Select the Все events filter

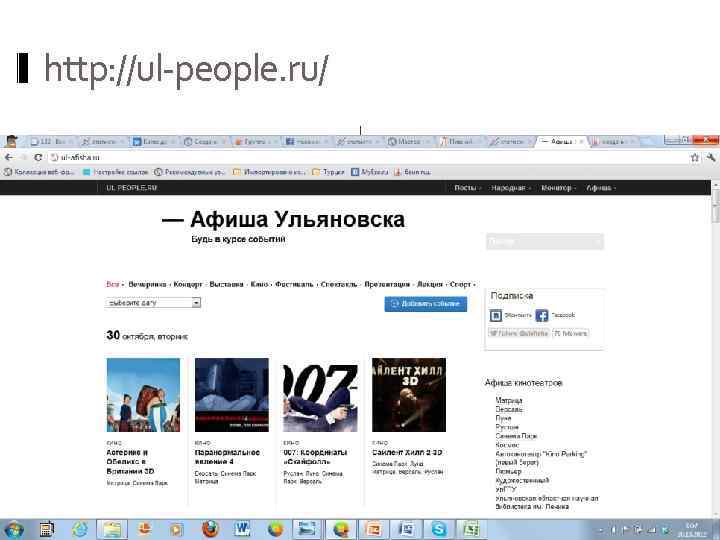112,284
